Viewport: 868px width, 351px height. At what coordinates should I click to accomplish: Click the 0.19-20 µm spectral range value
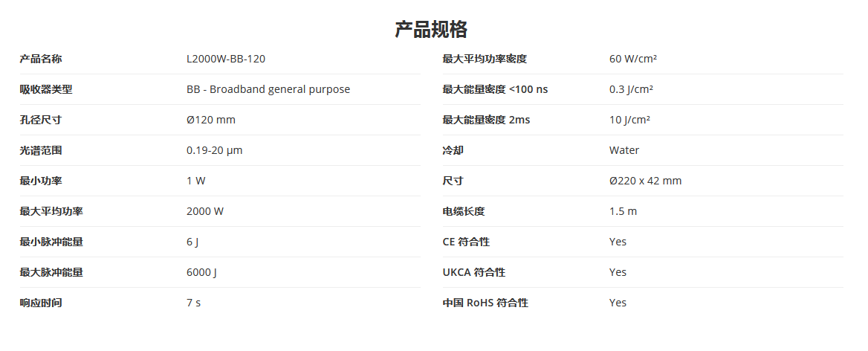215,150
